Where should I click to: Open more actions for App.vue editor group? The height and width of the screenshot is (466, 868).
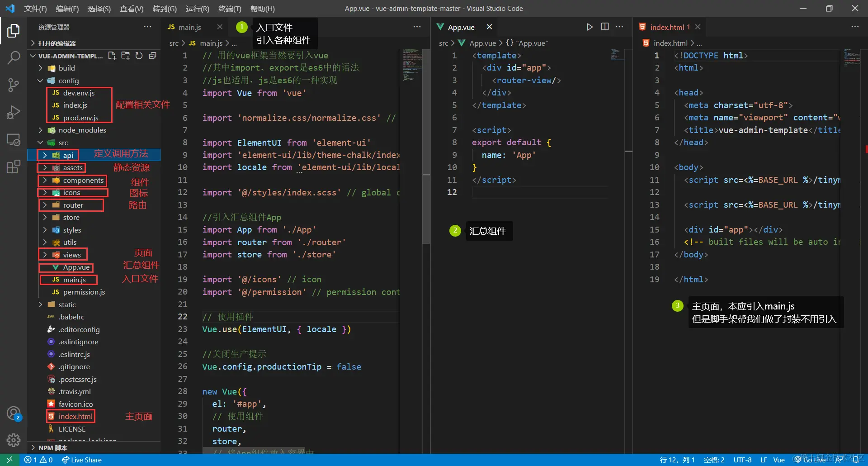(619, 27)
